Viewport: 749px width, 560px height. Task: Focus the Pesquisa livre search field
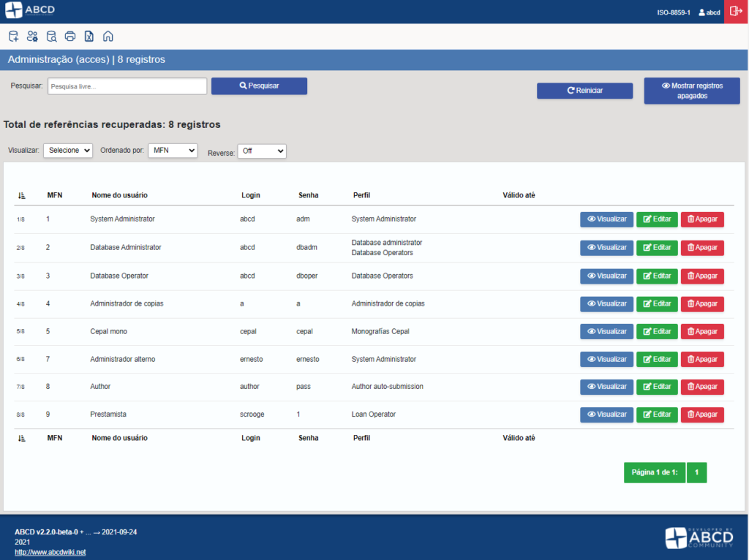click(x=127, y=86)
